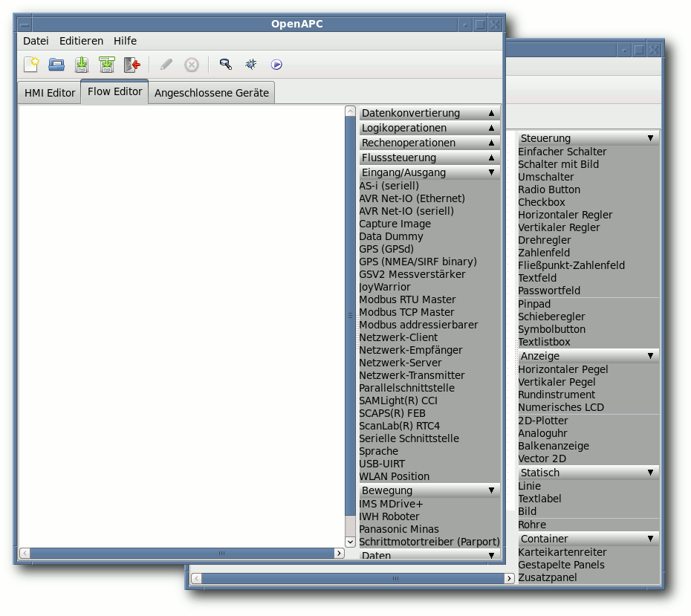Collapse the Bewegung section

pos(429,490)
